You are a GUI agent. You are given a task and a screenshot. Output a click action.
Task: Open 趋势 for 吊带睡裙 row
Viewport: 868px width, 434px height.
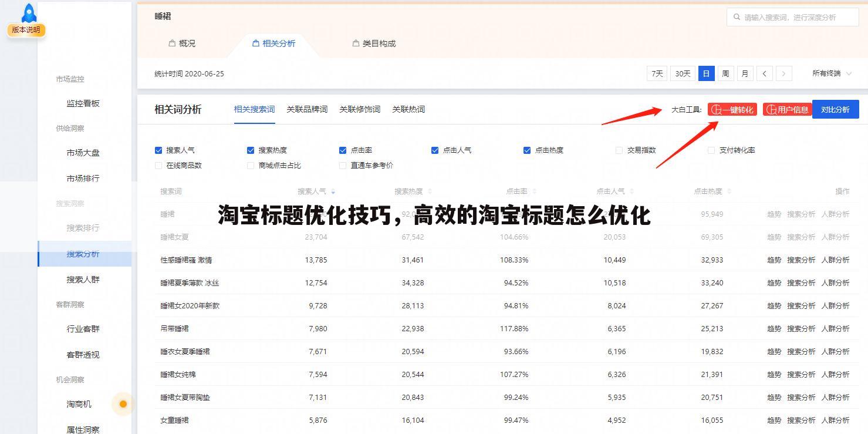click(x=774, y=329)
